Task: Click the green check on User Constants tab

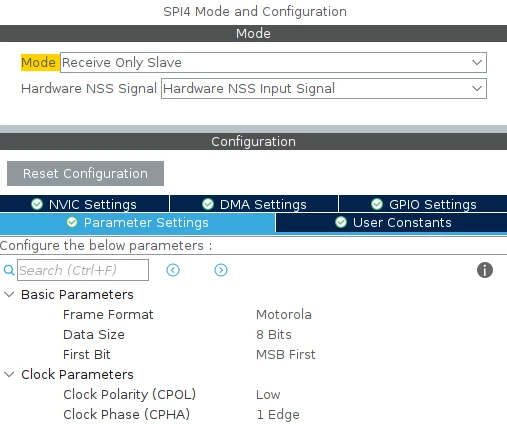Action: tap(341, 222)
